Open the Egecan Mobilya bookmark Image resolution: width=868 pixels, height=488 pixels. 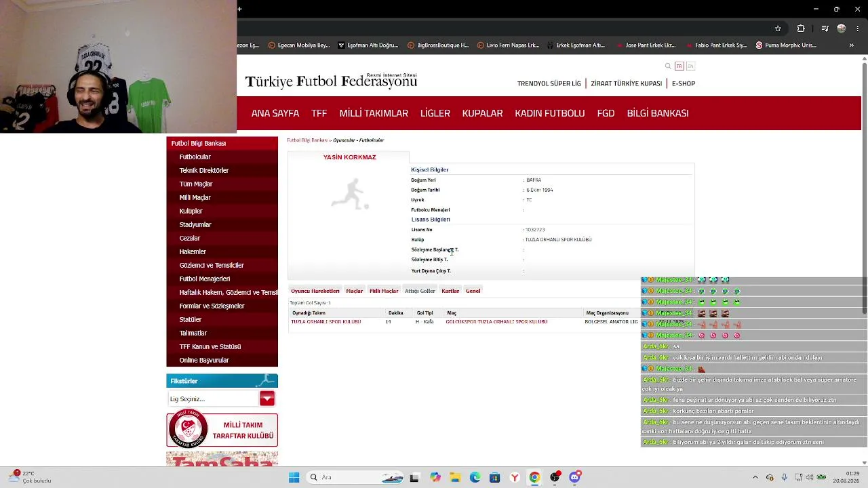[298, 45]
